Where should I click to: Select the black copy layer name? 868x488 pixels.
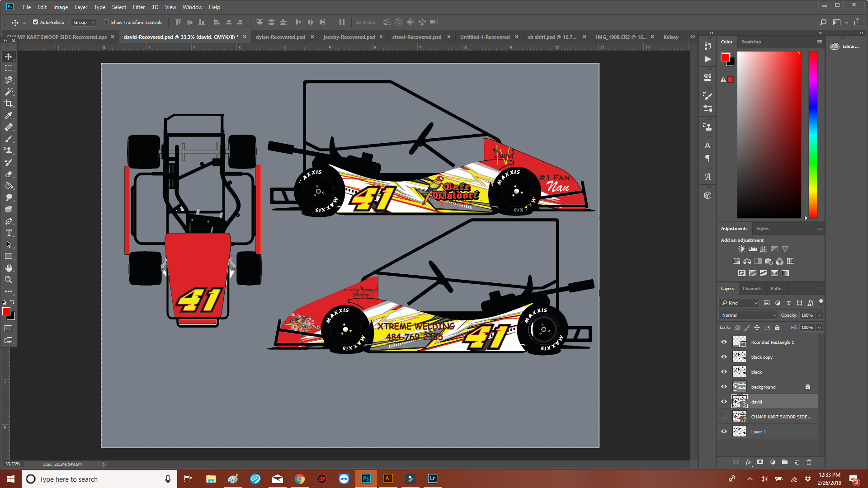point(762,357)
